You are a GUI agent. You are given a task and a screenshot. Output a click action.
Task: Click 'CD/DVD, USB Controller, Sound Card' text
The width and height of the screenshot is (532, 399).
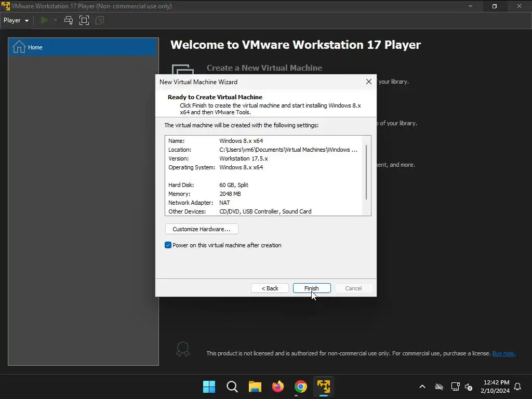tap(265, 211)
